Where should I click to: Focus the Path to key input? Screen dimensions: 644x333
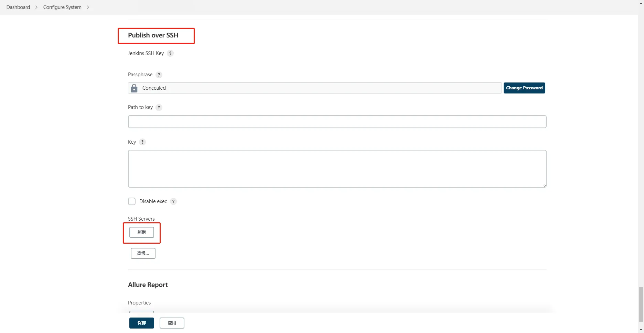pyautogui.click(x=337, y=122)
